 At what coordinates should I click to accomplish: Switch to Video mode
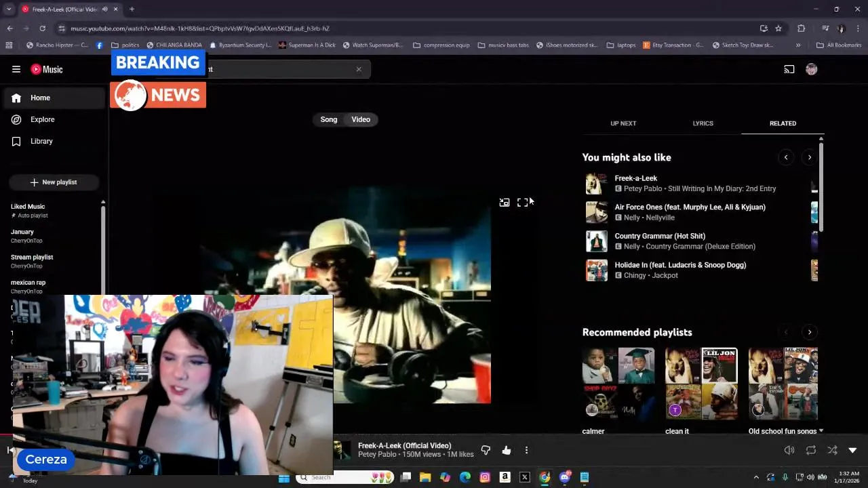click(x=361, y=119)
